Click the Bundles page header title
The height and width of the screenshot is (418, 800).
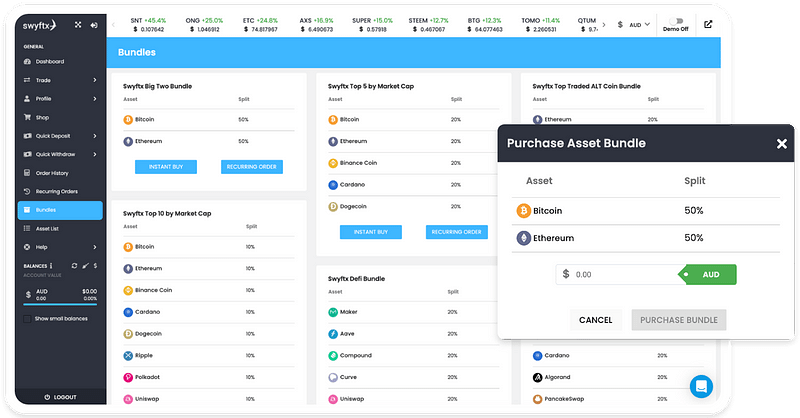(x=137, y=53)
